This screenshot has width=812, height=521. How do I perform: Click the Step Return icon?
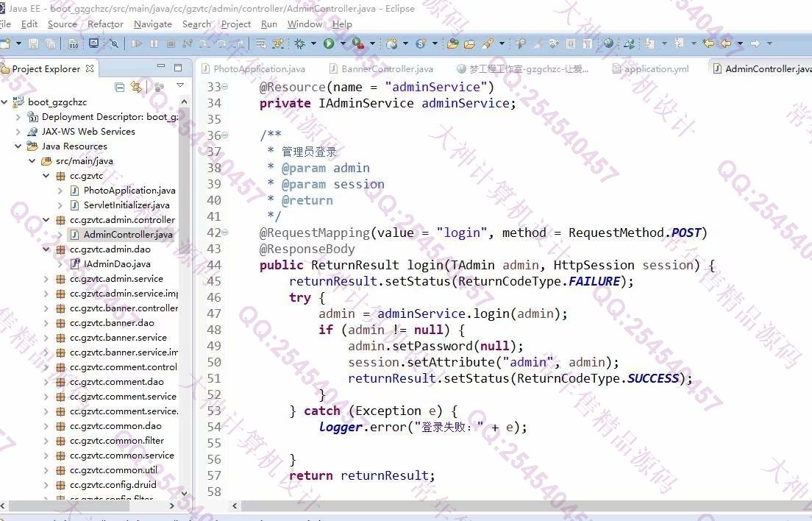coord(238,44)
